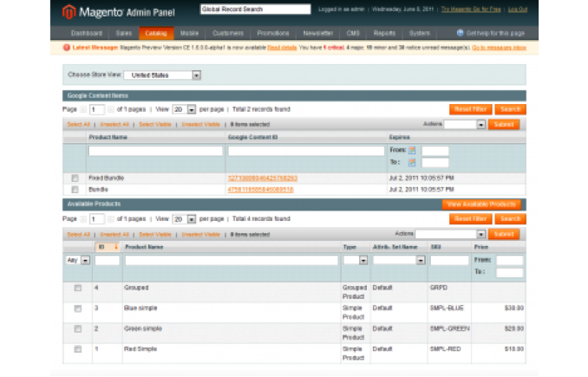The width and height of the screenshot is (588, 377).
Task: Check the Green simple product checkbox
Action: 78,328
